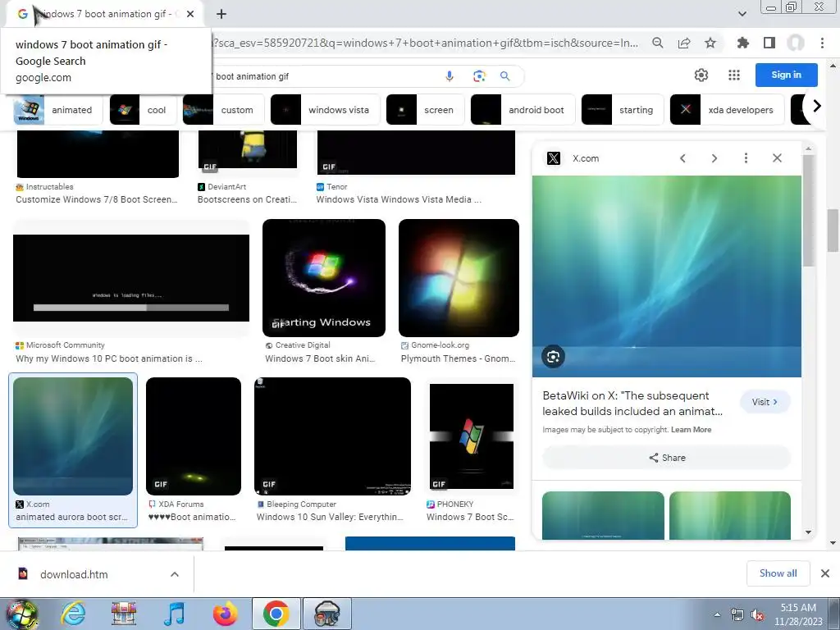The width and height of the screenshot is (840, 630).
Task: Go to next image in preview panel
Action: click(714, 158)
